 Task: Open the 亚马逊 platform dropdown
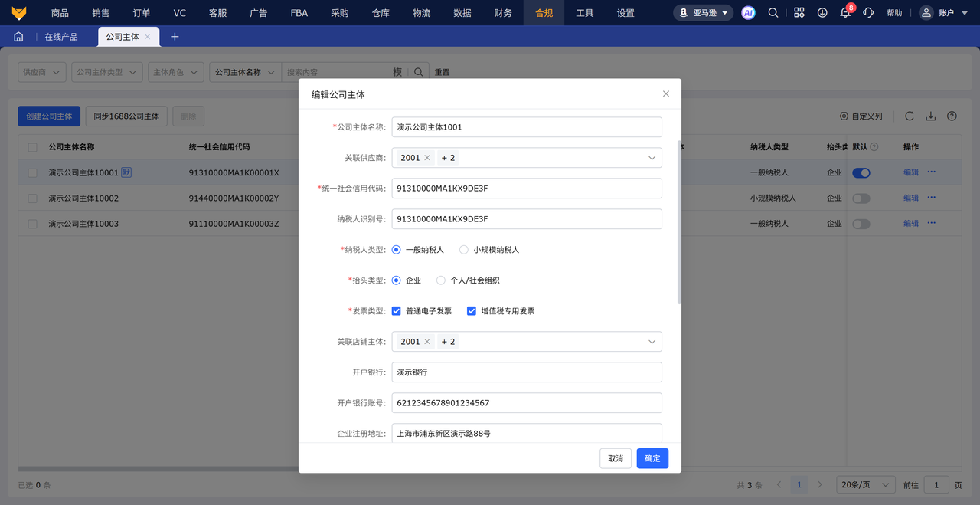click(704, 13)
